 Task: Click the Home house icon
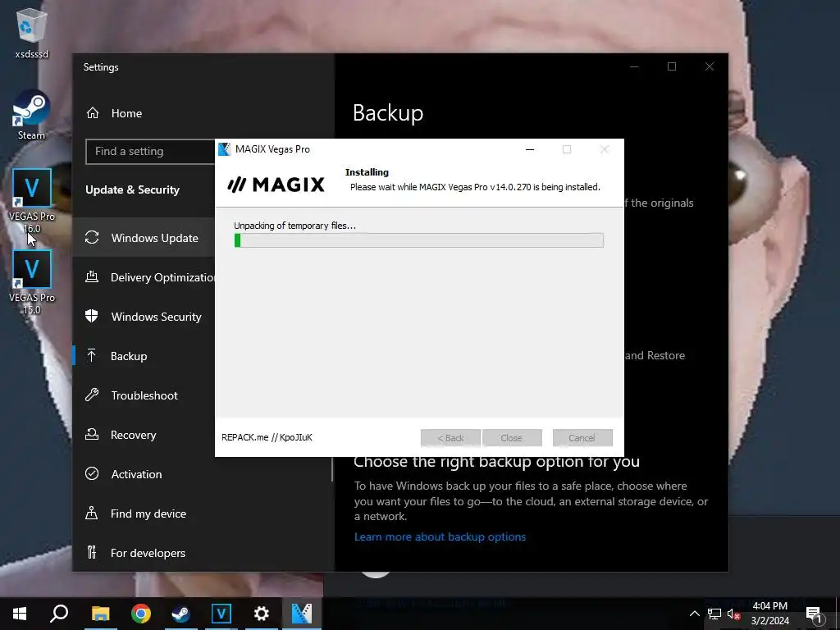(93, 112)
